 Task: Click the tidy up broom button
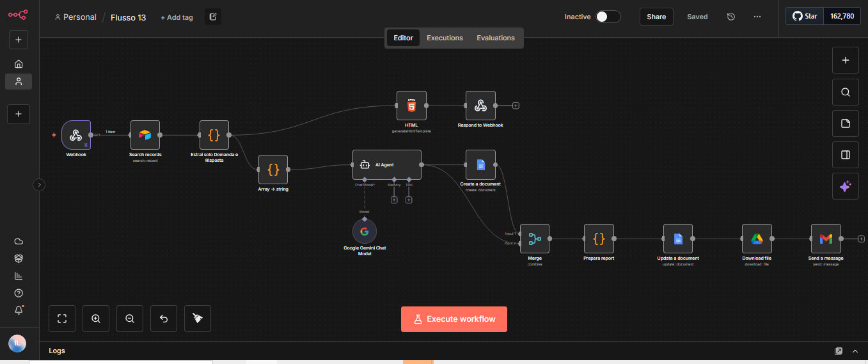(198, 319)
